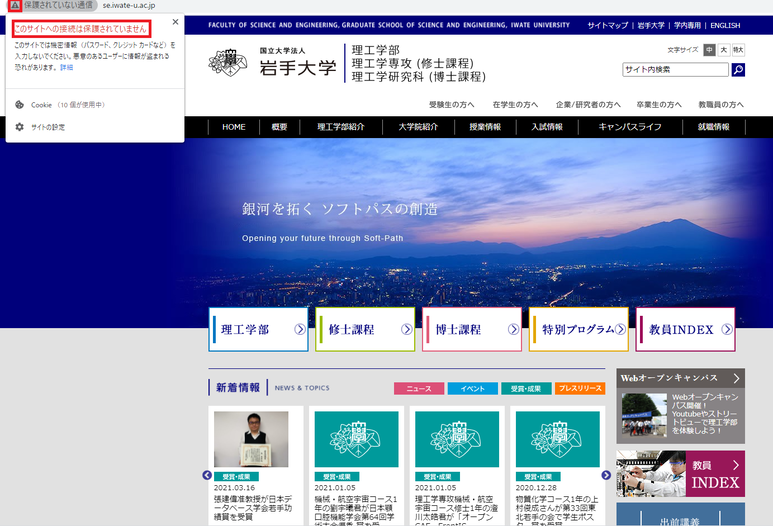The image size is (773, 526).
Task: Set font size to 大
Action: click(x=723, y=50)
